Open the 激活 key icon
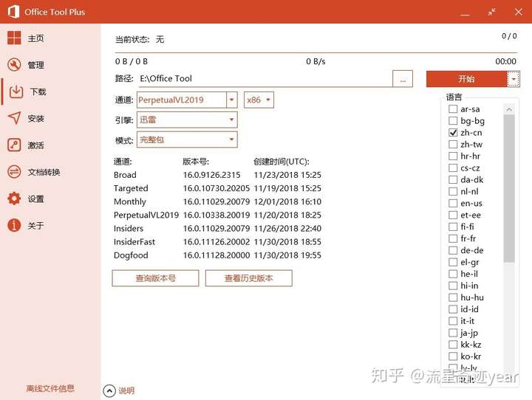 coord(14,145)
